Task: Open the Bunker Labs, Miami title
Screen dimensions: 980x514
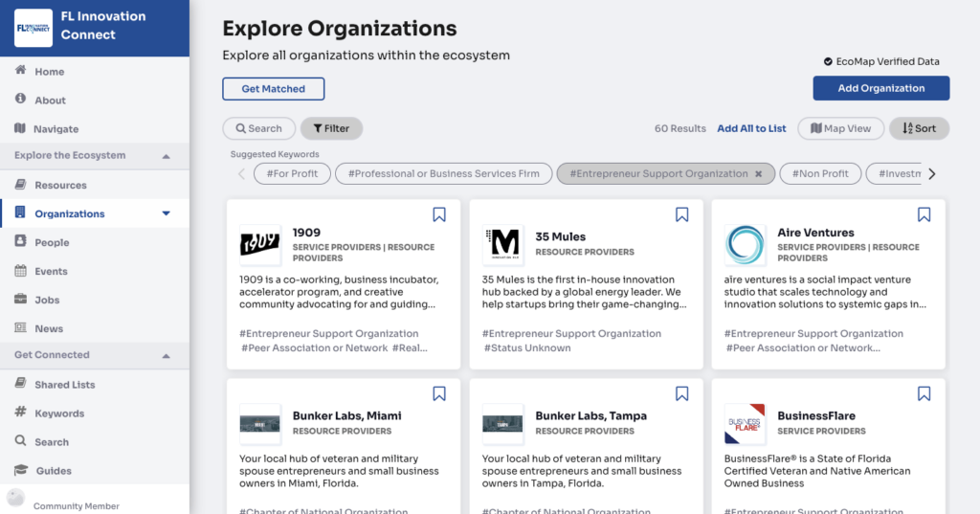Action: pos(346,415)
